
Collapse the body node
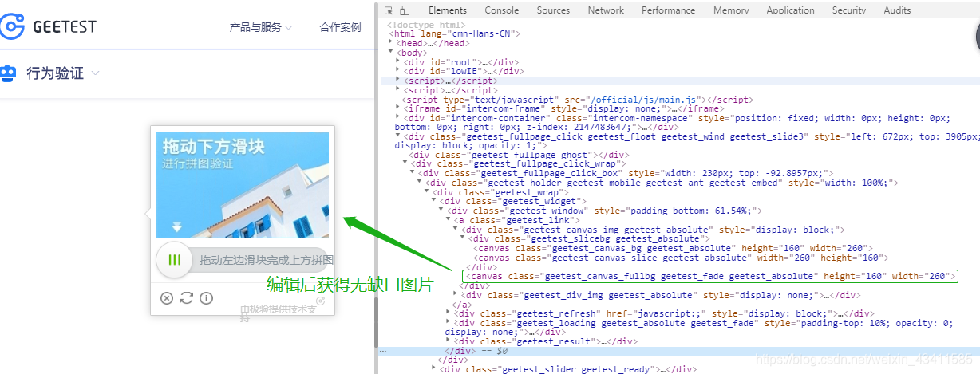click(391, 53)
